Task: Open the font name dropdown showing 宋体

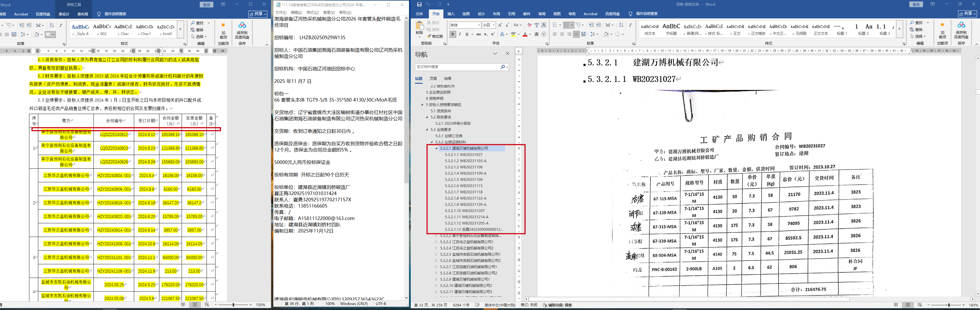Action: 479,25
